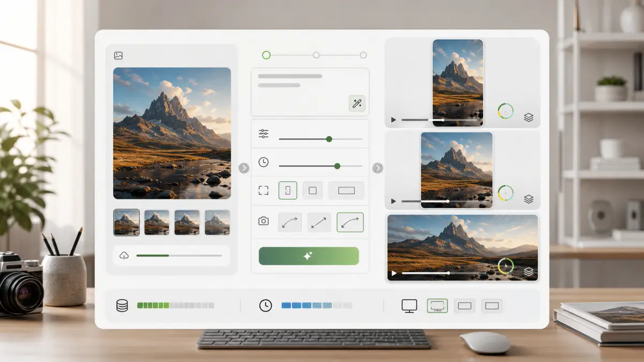Go to the first green step indicator
Viewport: 644px width, 362px height.
click(266, 55)
